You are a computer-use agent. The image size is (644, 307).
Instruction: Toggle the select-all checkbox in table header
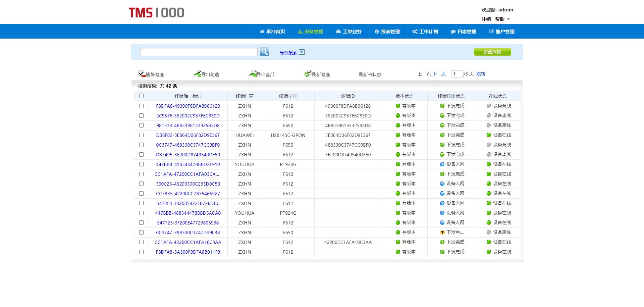[141, 96]
